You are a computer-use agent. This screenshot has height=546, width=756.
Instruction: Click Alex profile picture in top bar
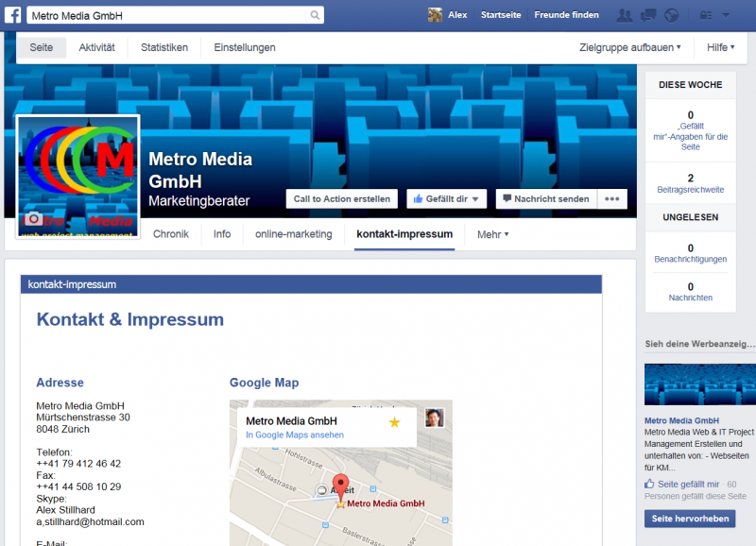pyautogui.click(x=435, y=15)
